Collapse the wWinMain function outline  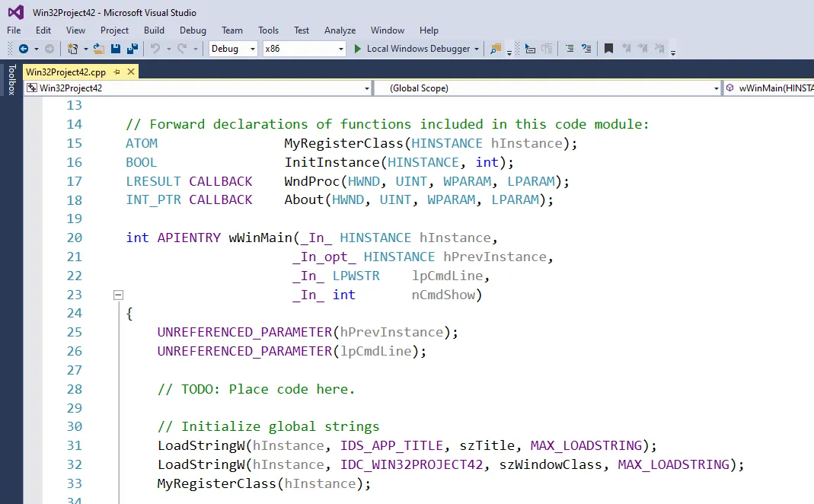coord(118,295)
